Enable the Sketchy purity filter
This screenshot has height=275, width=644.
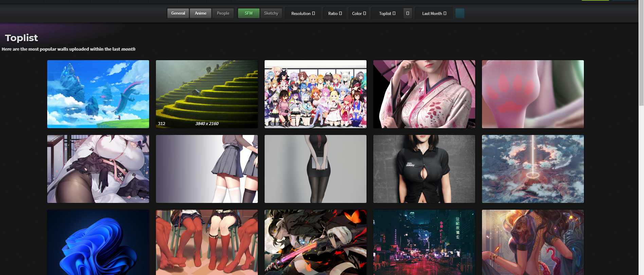(271, 13)
